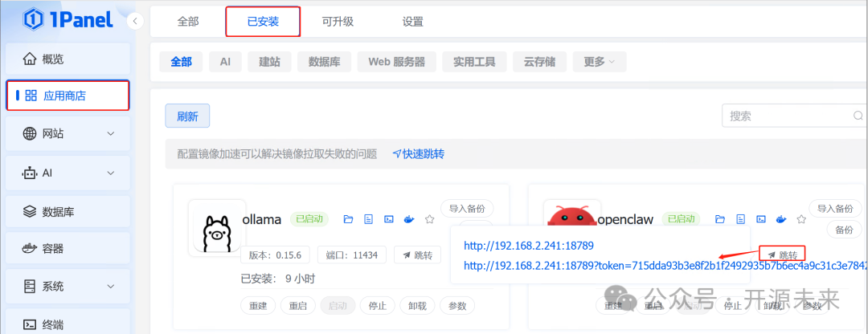Click the 1Panel logo

(x=68, y=20)
